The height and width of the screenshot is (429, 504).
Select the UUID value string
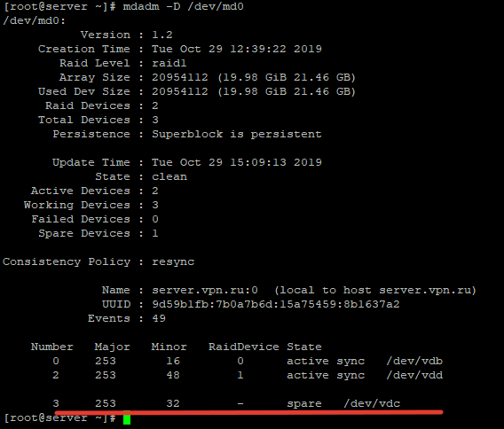tap(276, 304)
